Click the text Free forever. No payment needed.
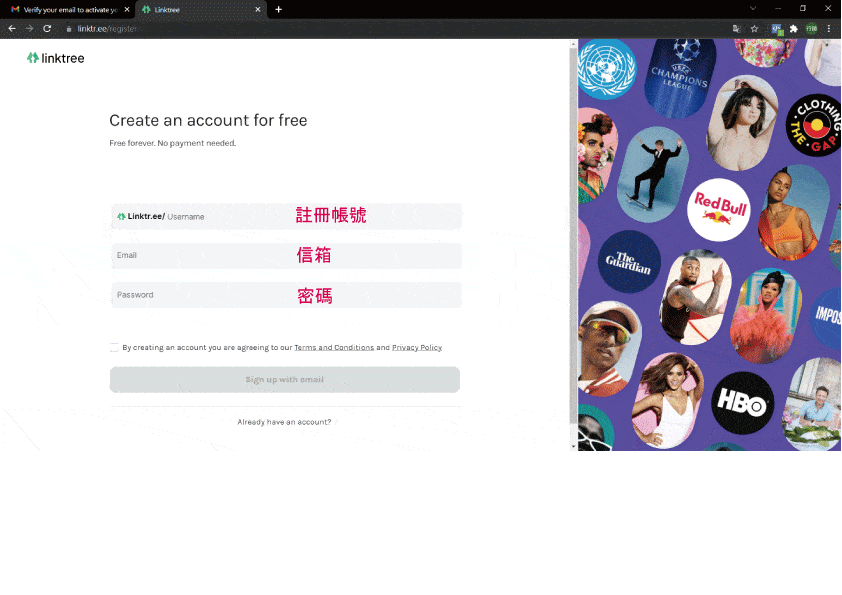The height and width of the screenshot is (595, 842). click(x=172, y=143)
